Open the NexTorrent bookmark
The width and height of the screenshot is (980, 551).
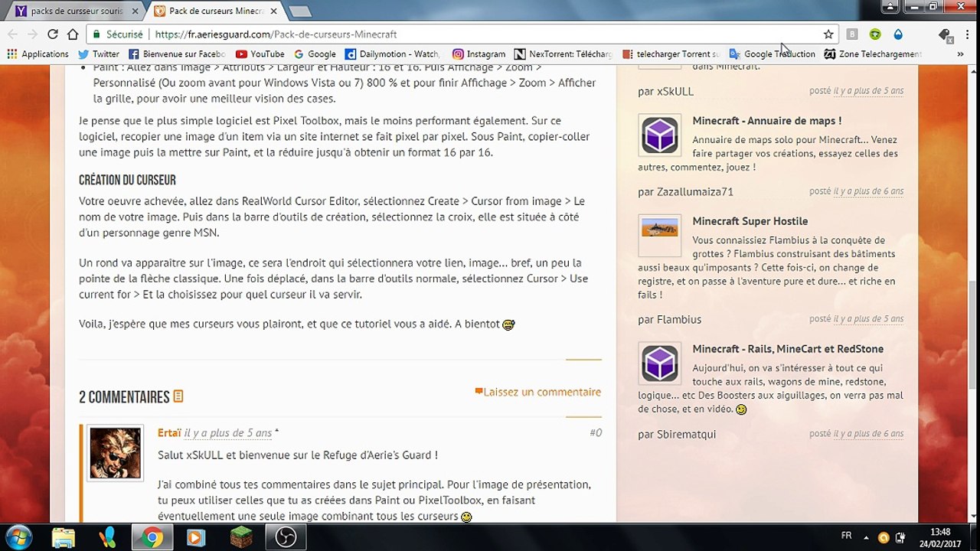click(x=563, y=54)
